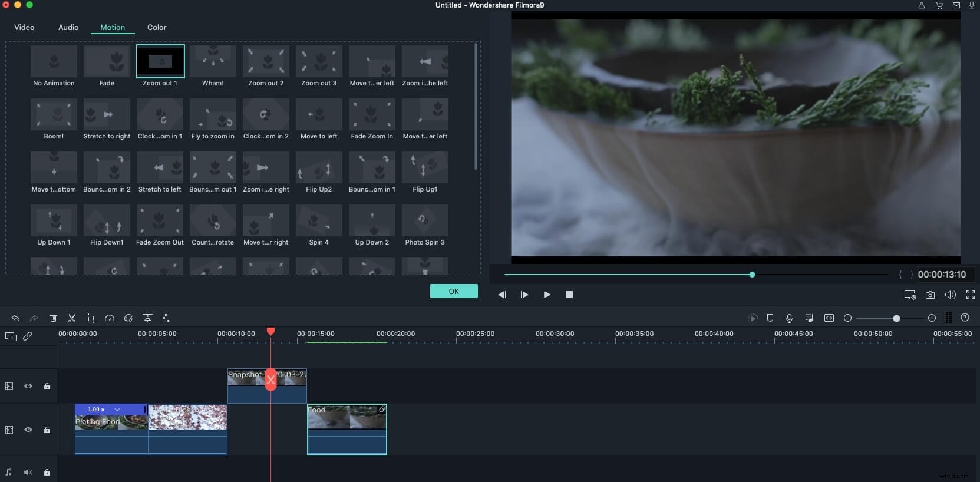The height and width of the screenshot is (482, 980).
Task: Click the Green Screen icon
Action: point(147,318)
